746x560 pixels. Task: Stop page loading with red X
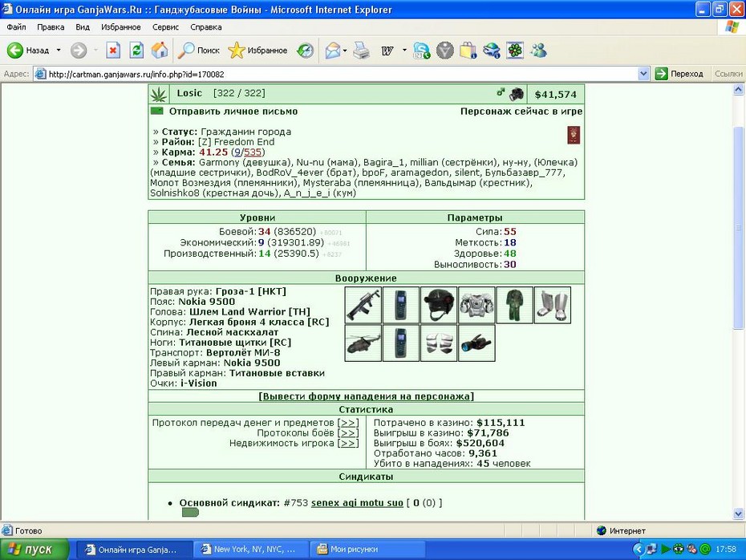pos(113,50)
